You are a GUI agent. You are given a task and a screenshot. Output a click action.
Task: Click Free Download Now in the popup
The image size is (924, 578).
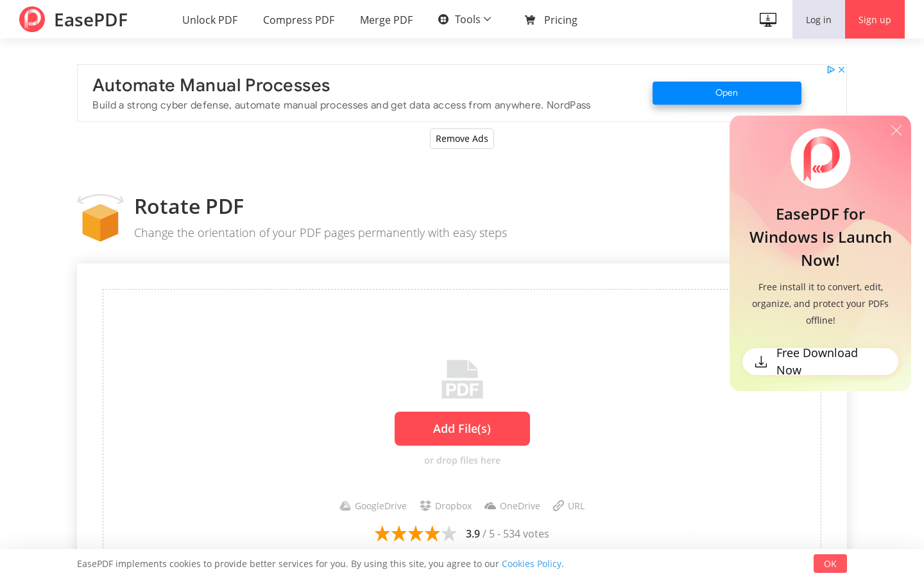pyautogui.click(x=820, y=361)
